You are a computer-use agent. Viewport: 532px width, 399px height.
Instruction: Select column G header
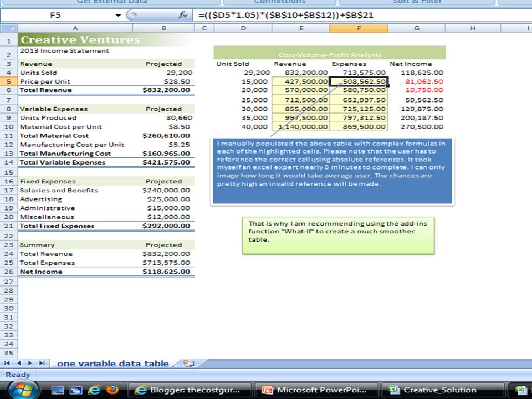pos(416,28)
